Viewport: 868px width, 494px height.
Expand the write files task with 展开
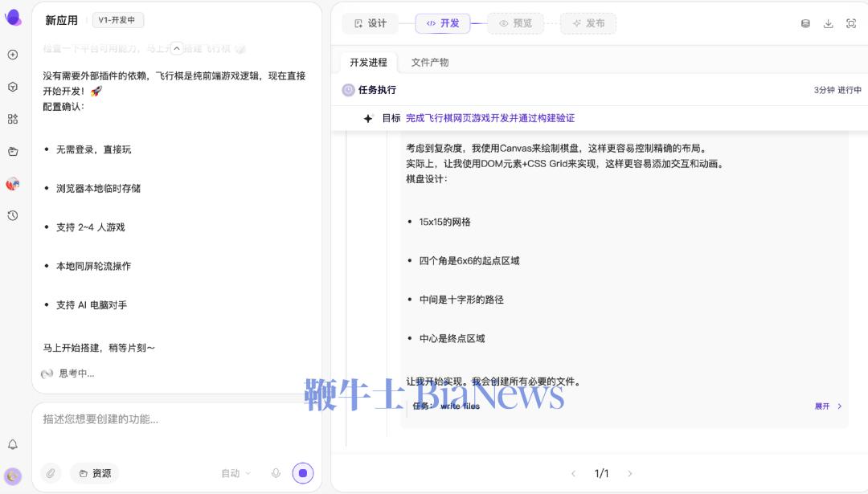click(x=828, y=406)
